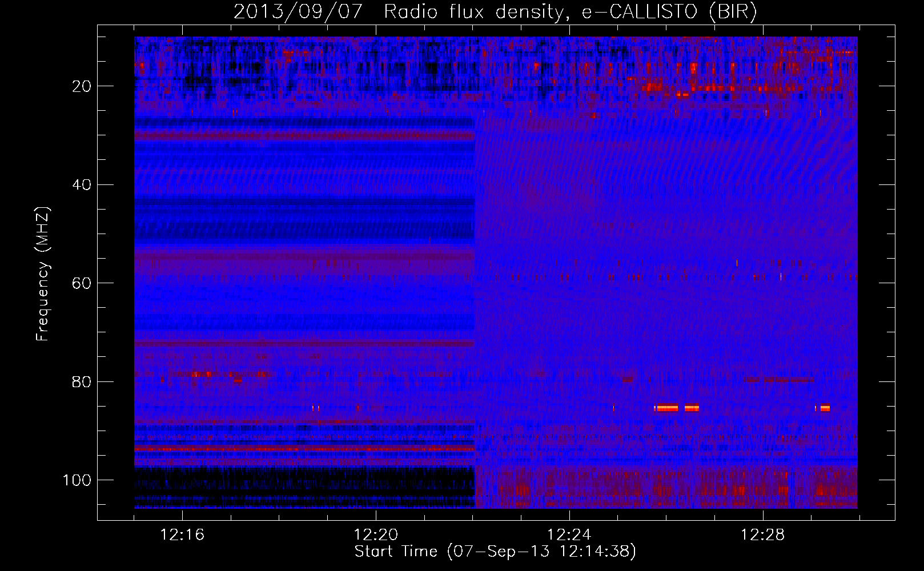The height and width of the screenshot is (571, 924).
Task: Select the 80 frequency tick label
Action: point(82,382)
